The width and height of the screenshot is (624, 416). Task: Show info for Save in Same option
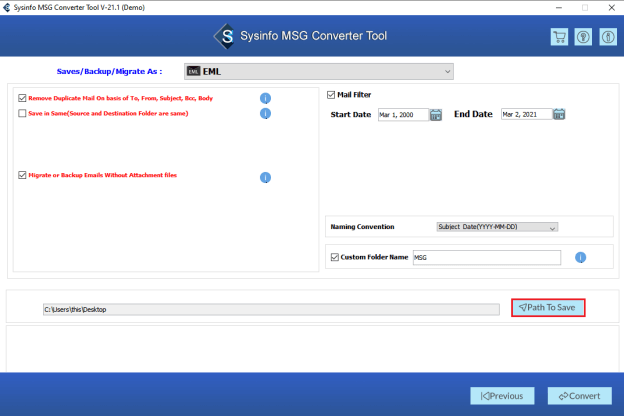click(x=265, y=113)
